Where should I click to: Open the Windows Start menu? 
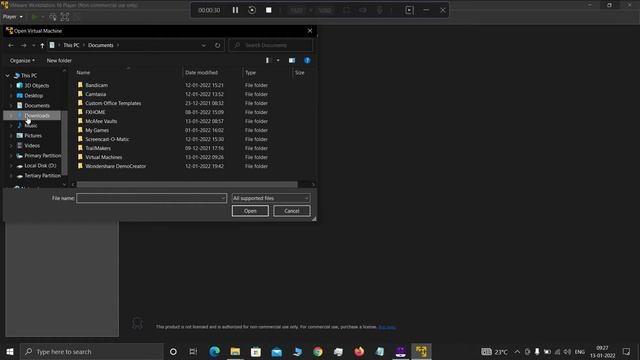coord(10,351)
